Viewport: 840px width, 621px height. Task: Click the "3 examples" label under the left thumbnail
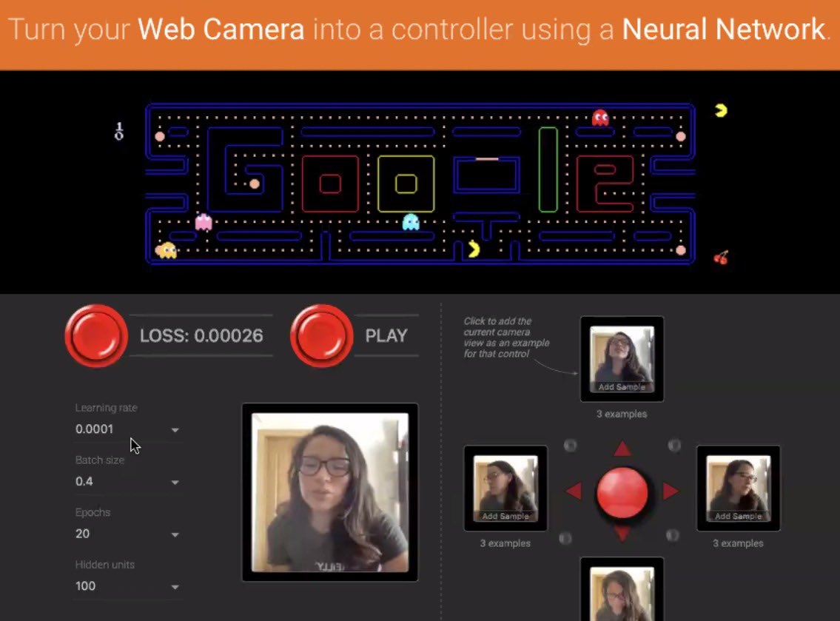(505, 543)
